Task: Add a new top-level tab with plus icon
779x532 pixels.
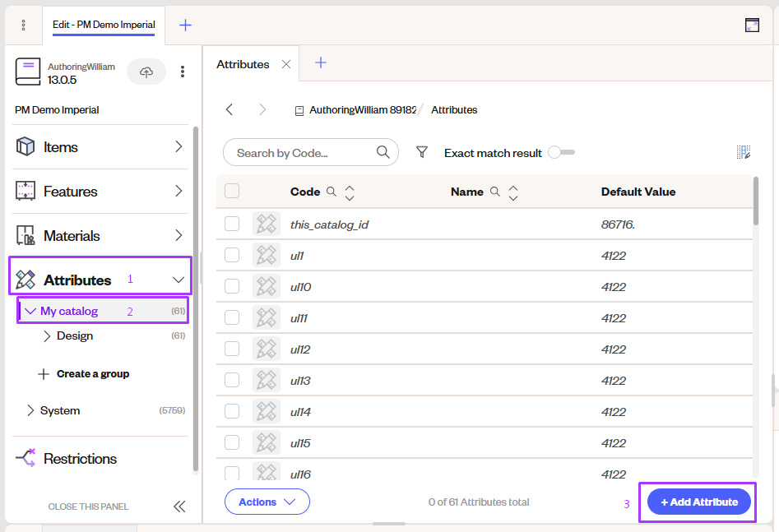Action: tap(185, 25)
